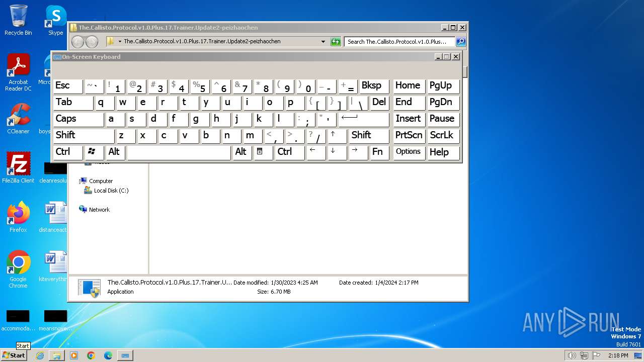Viewport: 644px width, 362px height.
Task: Click the context menu key on keyboard
Action: (263, 152)
